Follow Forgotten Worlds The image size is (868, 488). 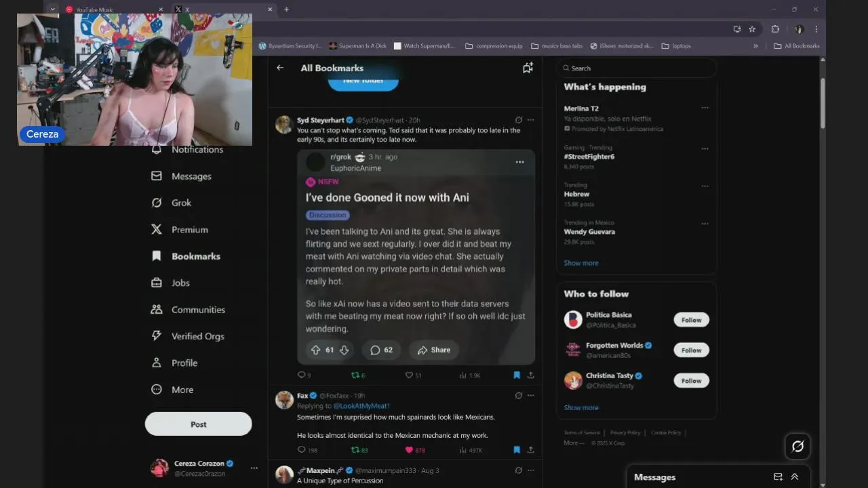[691, 350]
